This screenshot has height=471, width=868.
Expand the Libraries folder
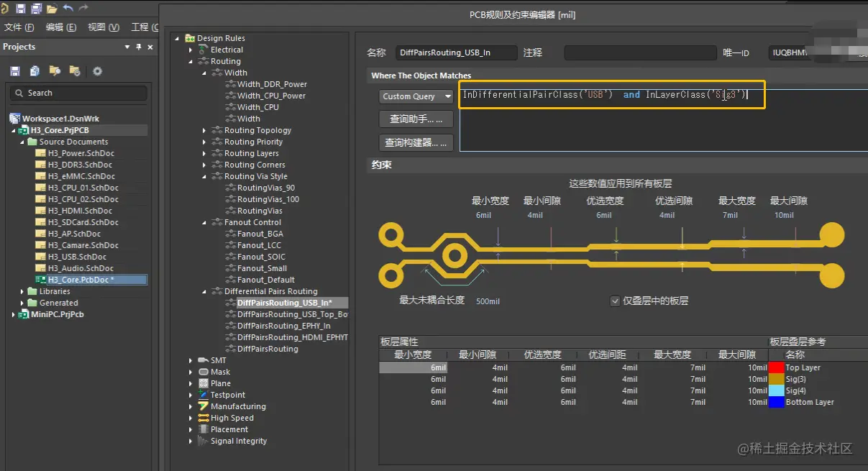22,291
